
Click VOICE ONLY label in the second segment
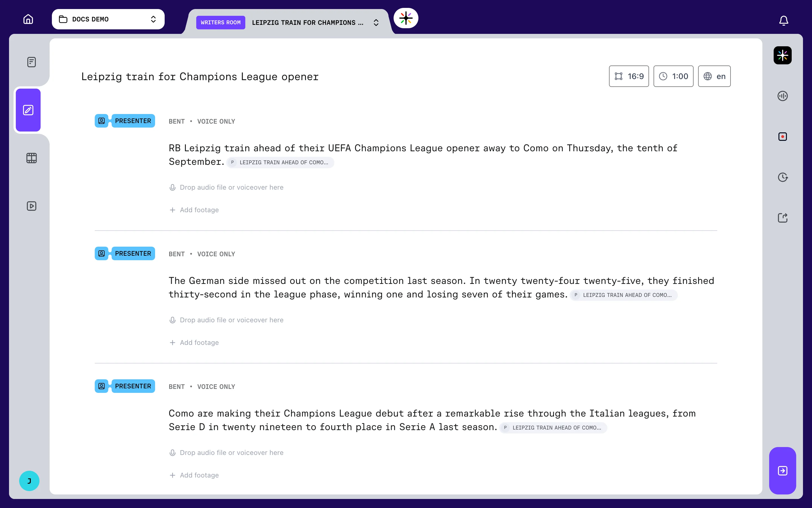[216, 254]
